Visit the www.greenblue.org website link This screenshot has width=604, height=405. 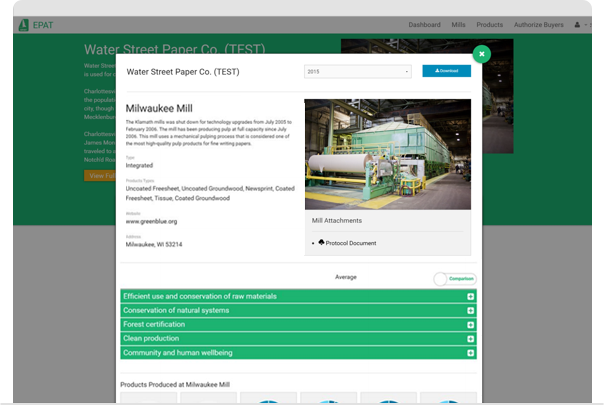[151, 222]
